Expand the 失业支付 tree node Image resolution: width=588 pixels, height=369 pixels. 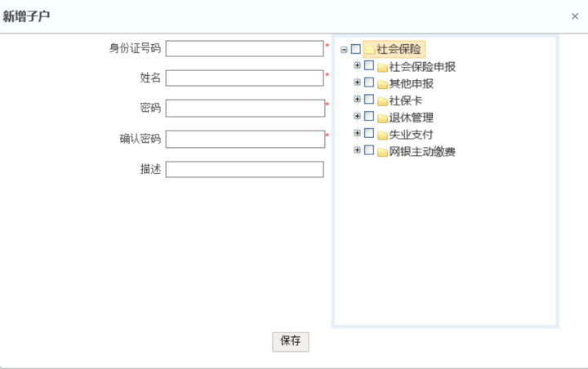pyautogui.click(x=357, y=134)
